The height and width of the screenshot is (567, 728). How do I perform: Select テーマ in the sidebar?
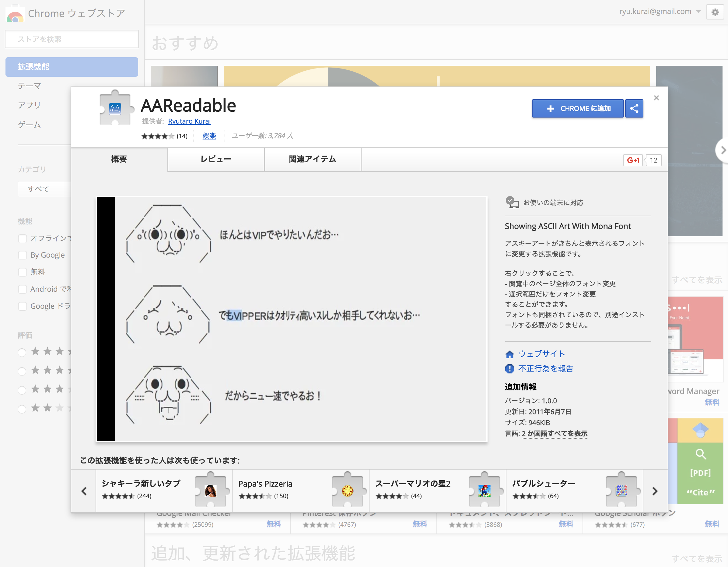(x=29, y=86)
